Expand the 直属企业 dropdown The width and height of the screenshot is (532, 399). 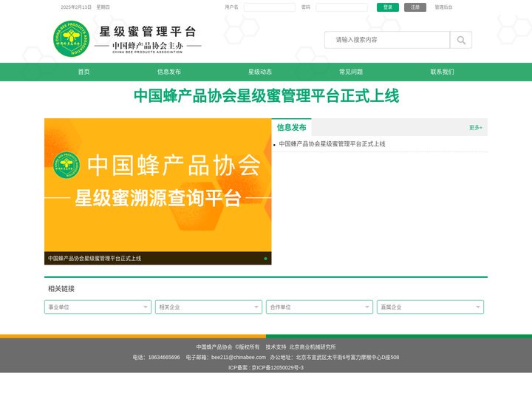tap(430, 307)
